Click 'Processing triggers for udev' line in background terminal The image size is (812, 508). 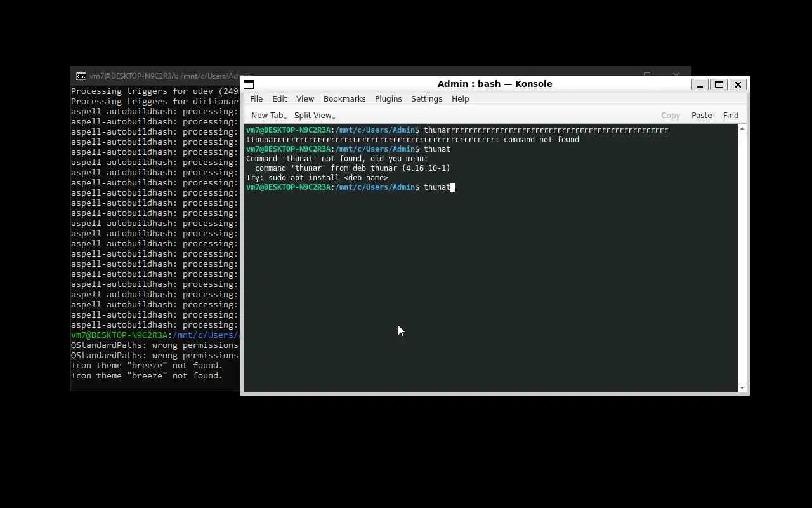click(155, 91)
